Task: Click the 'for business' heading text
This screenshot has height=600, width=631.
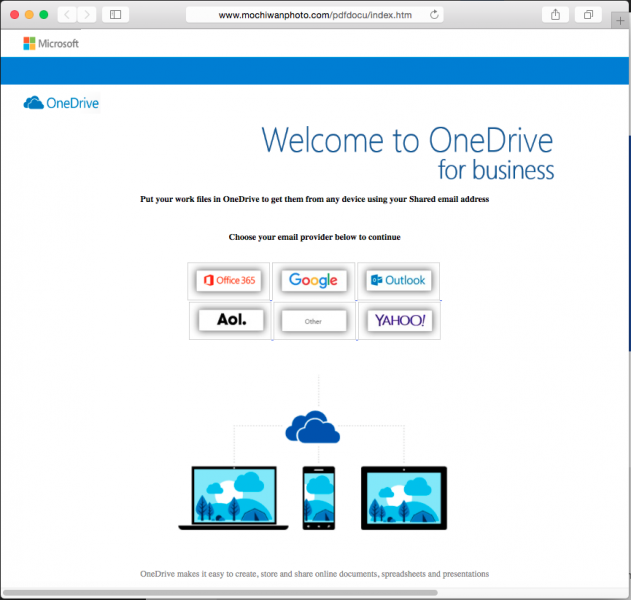Action: pyautogui.click(x=496, y=170)
